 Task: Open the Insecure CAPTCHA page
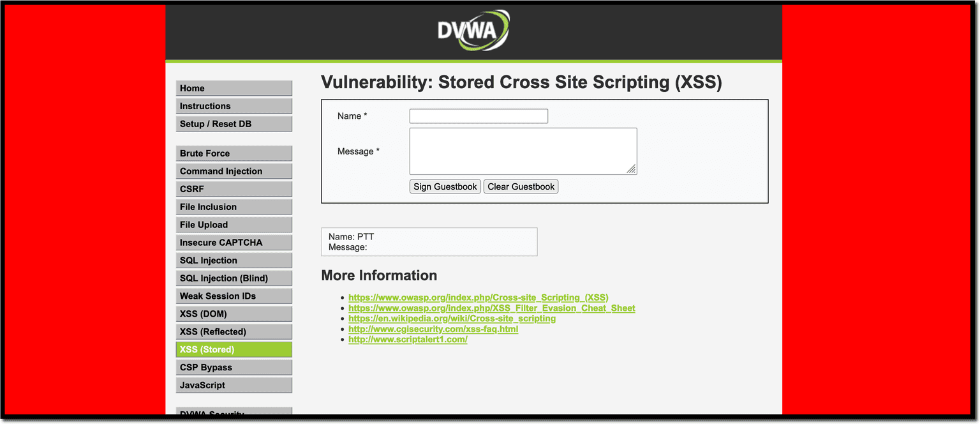[x=234, y=242]
